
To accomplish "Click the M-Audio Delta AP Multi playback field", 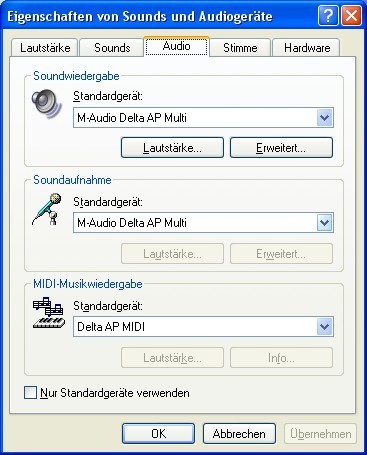I will pos(203,117).
